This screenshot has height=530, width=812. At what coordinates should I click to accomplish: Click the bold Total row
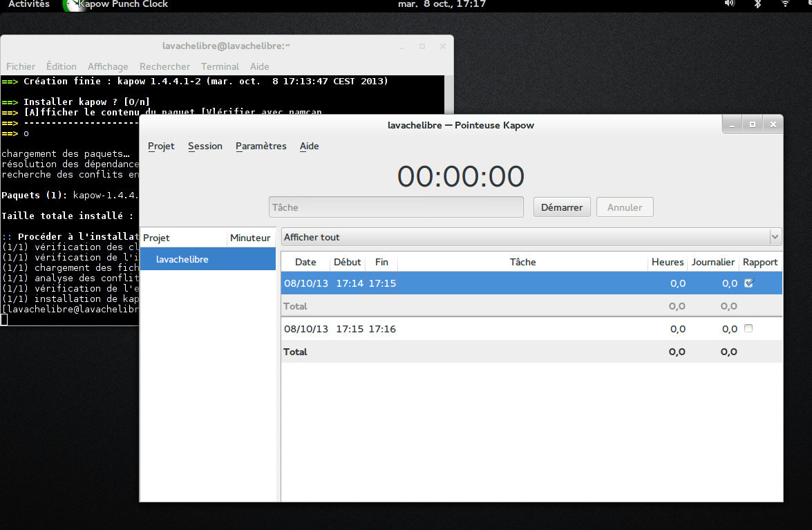[x=531, y=352]
